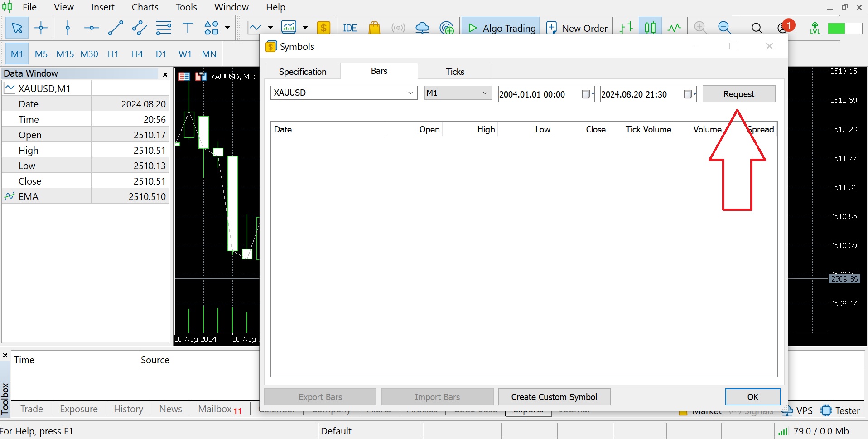Viewport: 868px width, 439px height.
Task: Open the Tools menu
Action: 186,7
